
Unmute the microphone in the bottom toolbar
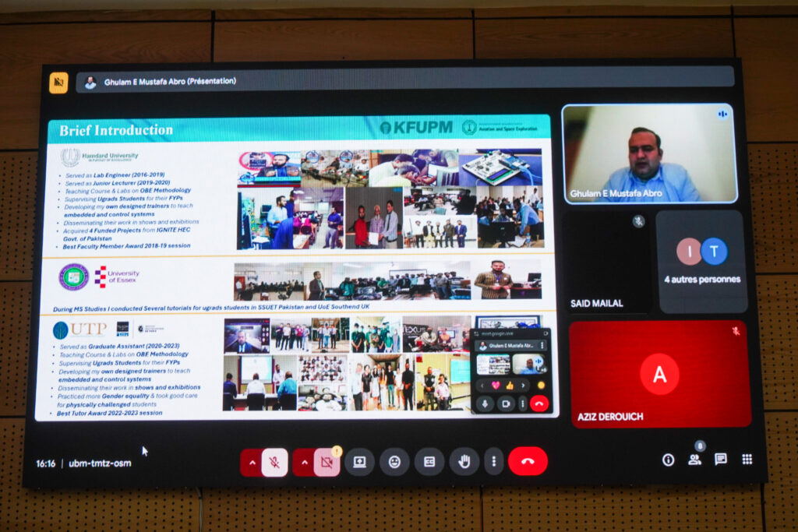tap(274, 462)
